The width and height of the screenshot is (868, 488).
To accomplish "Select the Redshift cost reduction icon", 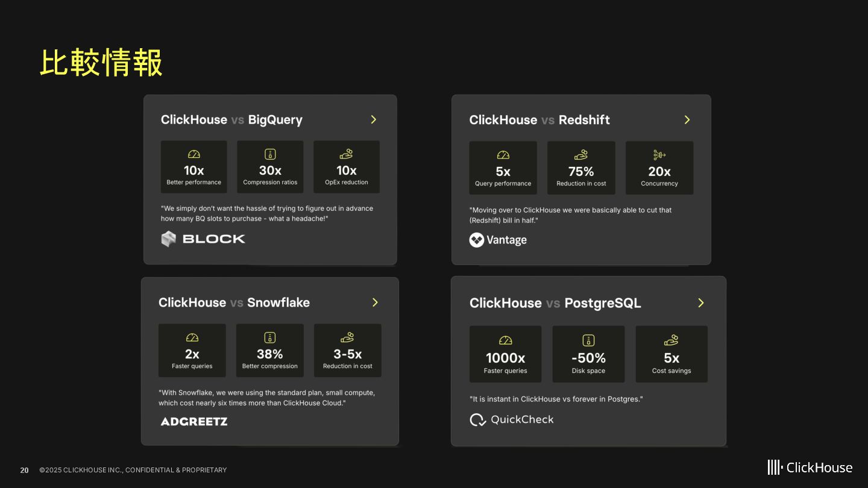I will [x=581, y=155].
